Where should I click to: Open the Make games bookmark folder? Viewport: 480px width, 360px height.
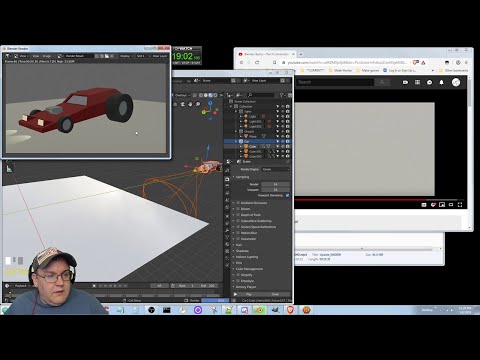pyautogui.click(x=368, y=70)
